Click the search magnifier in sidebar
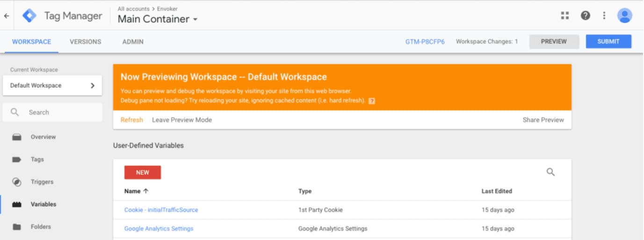The width and height of the screenshot is (644, 240). (x=15, y=112)
